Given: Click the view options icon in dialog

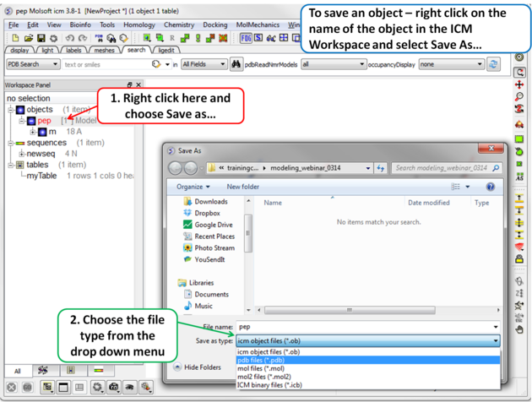Looking at the screenshot, I should click(x=457, y=187).
